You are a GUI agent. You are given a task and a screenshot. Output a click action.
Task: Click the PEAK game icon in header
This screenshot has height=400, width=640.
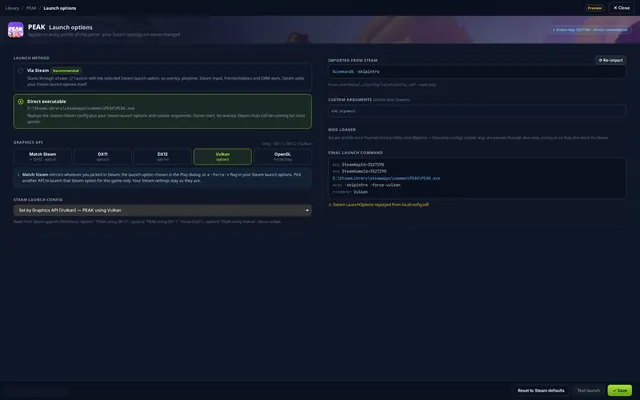click(x=16, y=30)
